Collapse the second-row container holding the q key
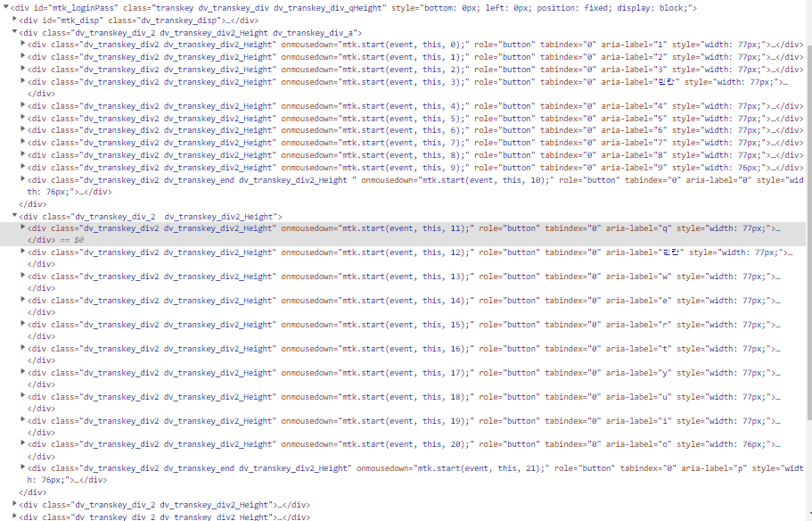 pos(14,216)
